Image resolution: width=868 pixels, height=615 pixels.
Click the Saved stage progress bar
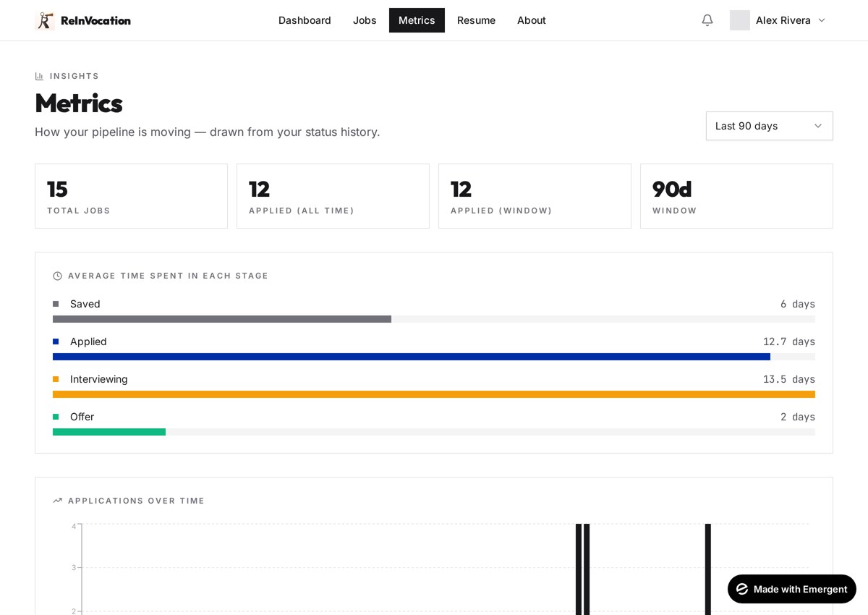pyautogui.click(x=434, y=319)
